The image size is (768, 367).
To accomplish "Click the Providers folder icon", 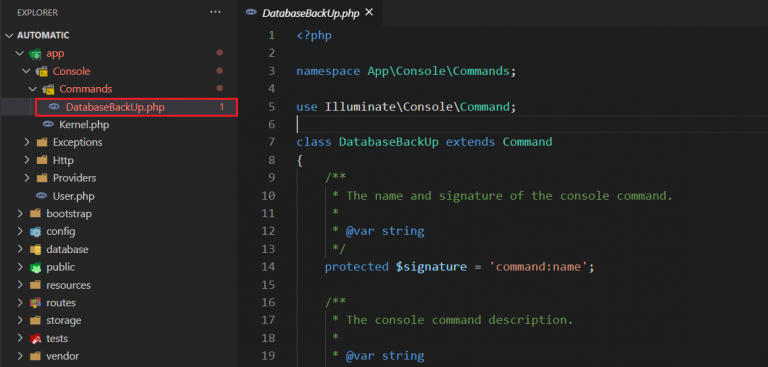I will coord(42,178).
